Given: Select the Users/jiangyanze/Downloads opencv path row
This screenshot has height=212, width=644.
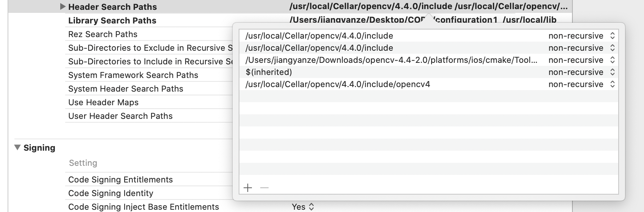Looking at the screenshot, I should click(x=429, y=60).
